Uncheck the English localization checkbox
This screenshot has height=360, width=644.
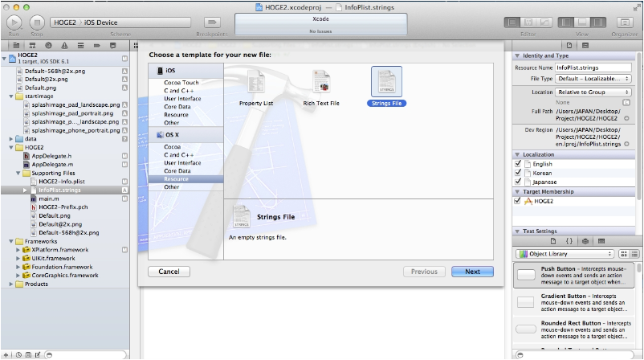pos(518,164)
